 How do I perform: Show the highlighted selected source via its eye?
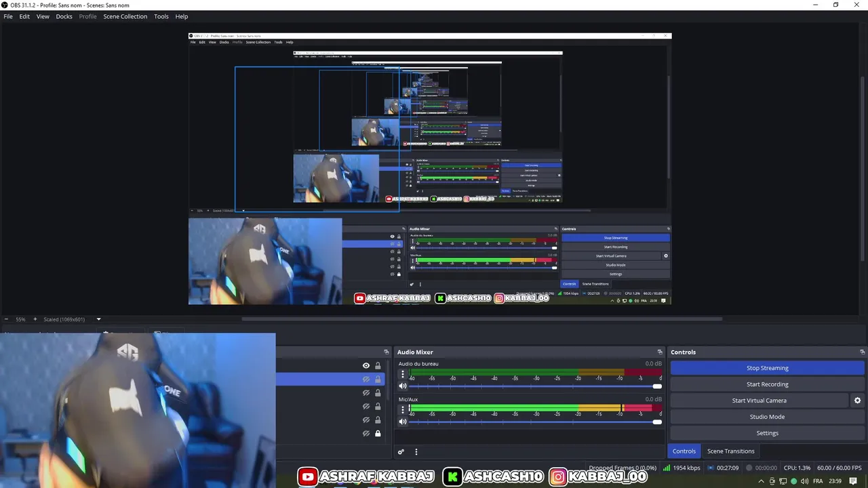[366, 380]
